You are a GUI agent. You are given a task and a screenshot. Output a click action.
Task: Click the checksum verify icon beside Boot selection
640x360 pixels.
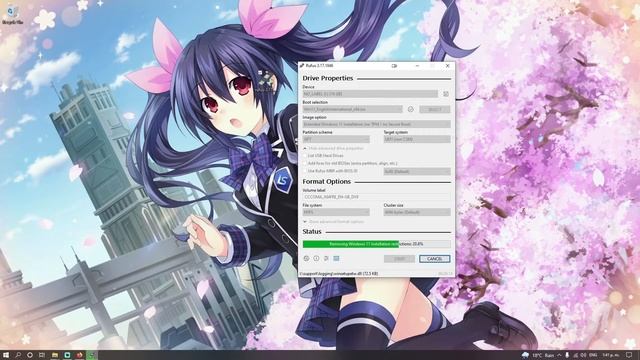pos(411,109)
